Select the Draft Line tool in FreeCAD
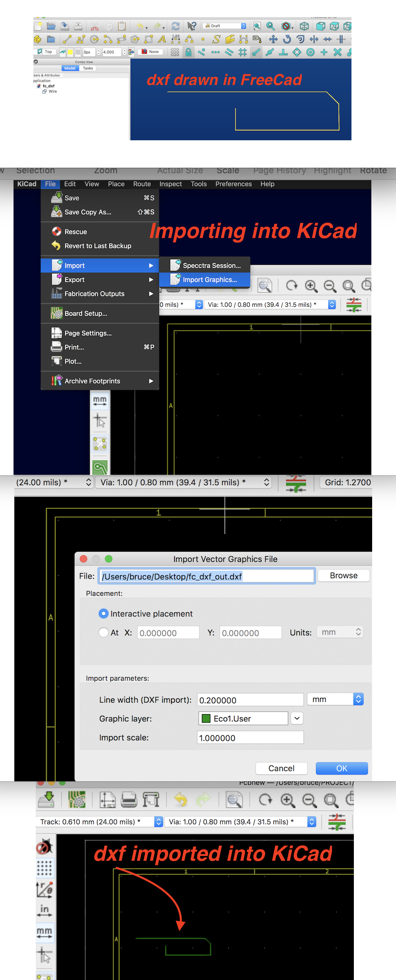Image resolution: width=396 pixels, height=980 pixels. 67,39
